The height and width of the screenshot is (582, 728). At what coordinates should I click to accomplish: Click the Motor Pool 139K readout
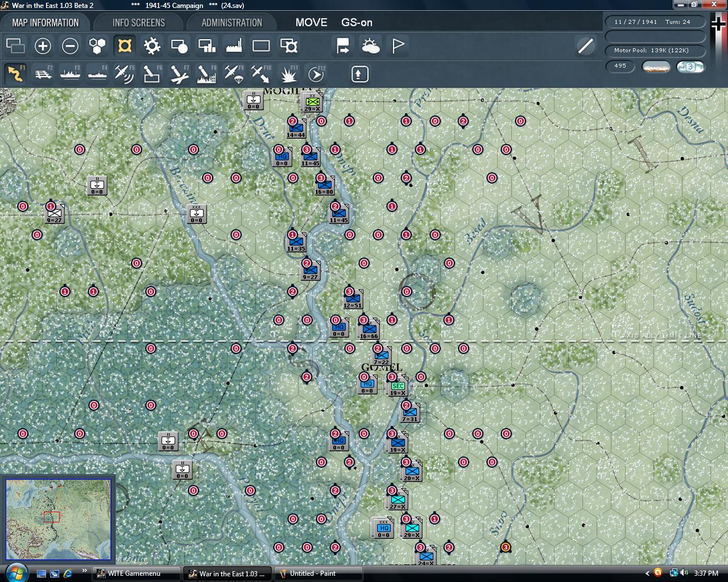(x=655, y=50)
